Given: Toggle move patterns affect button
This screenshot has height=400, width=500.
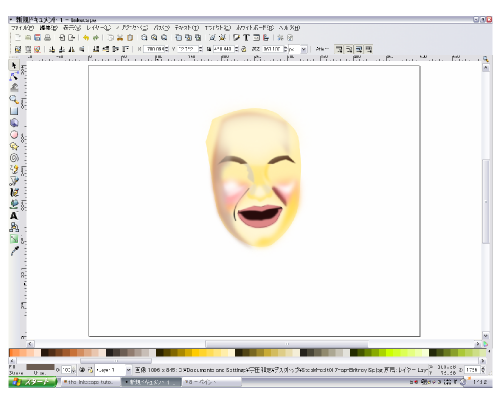Looking at the screenshot, I should (x=368, y=49).
